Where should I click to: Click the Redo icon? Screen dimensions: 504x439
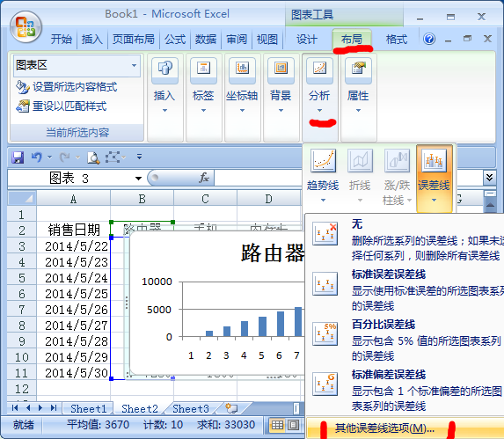(64, 157)
